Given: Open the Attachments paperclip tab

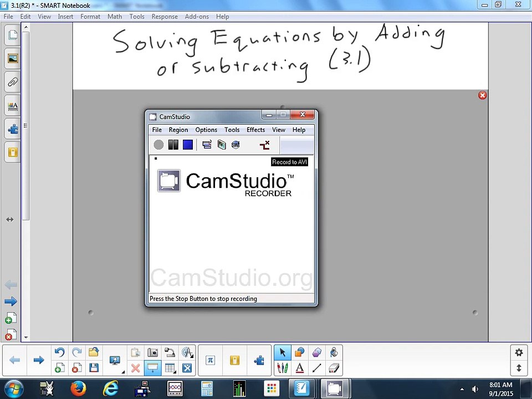Looking at the screenshot, I should point(13,82).
